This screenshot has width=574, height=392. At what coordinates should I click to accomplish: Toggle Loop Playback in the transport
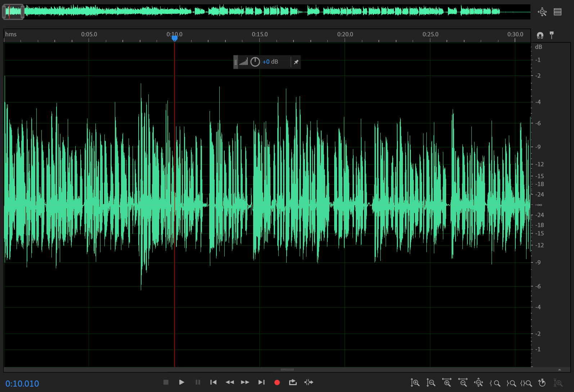pos(293,382)
